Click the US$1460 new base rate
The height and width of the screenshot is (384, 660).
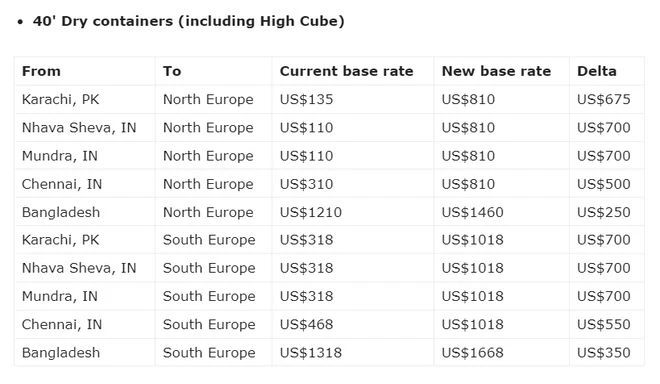473,212
